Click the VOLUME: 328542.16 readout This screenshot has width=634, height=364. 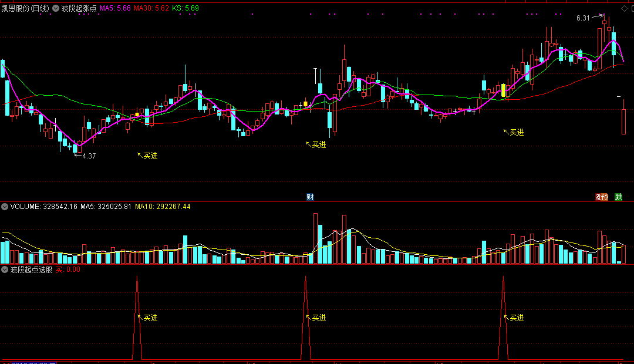43,207
